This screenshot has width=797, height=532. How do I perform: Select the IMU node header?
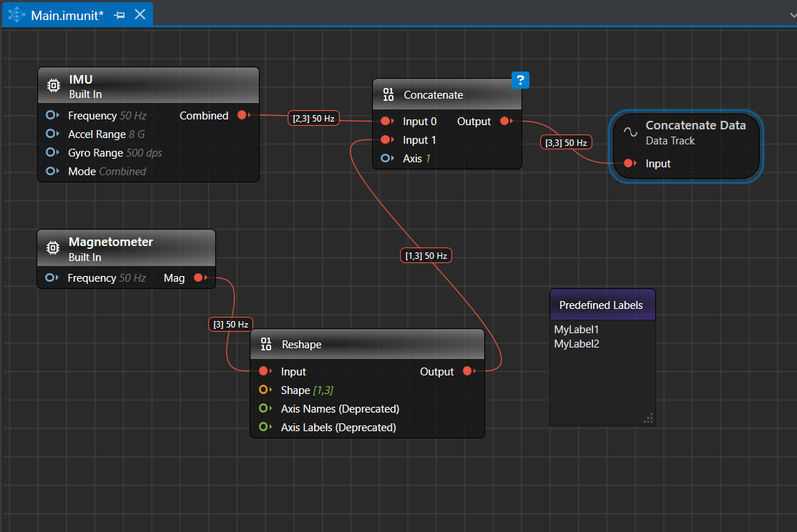[148, 86]
